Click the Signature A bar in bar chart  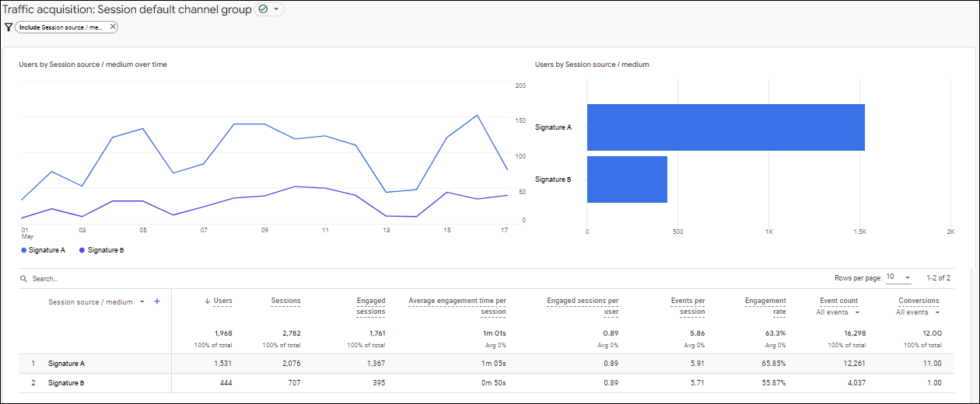(x=725, y=127)
